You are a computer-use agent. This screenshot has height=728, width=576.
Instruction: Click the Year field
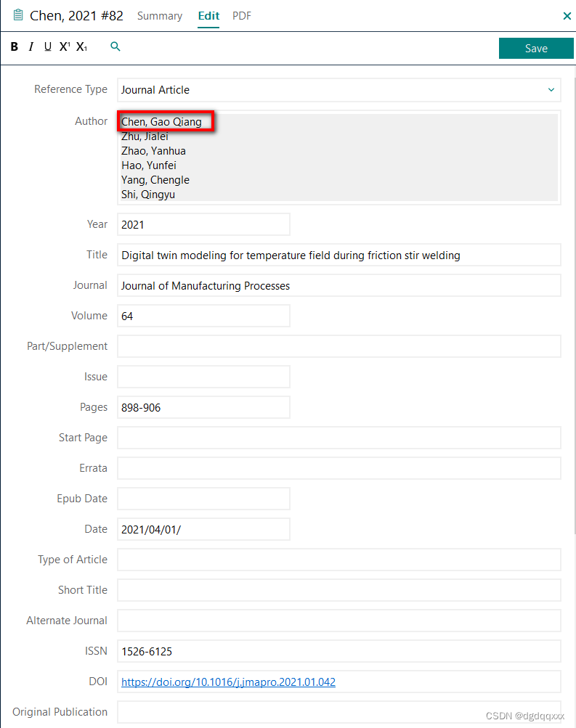(203, 225)
